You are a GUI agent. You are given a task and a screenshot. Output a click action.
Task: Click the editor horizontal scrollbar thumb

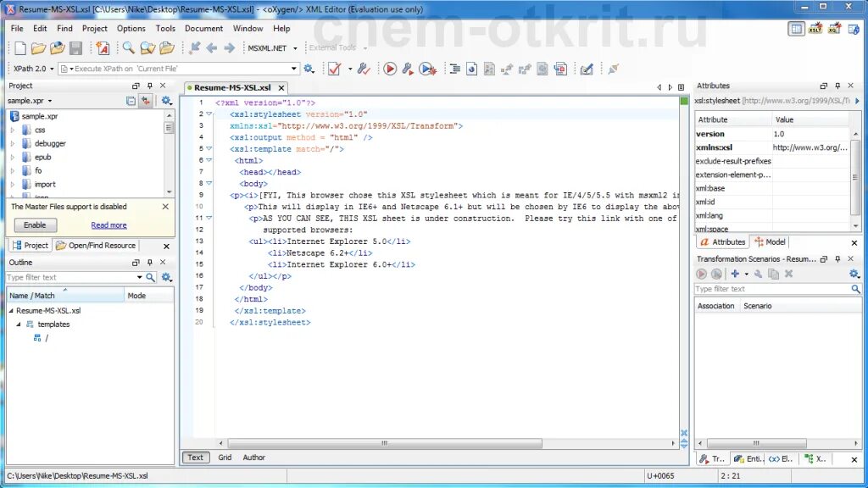[385, 443]
